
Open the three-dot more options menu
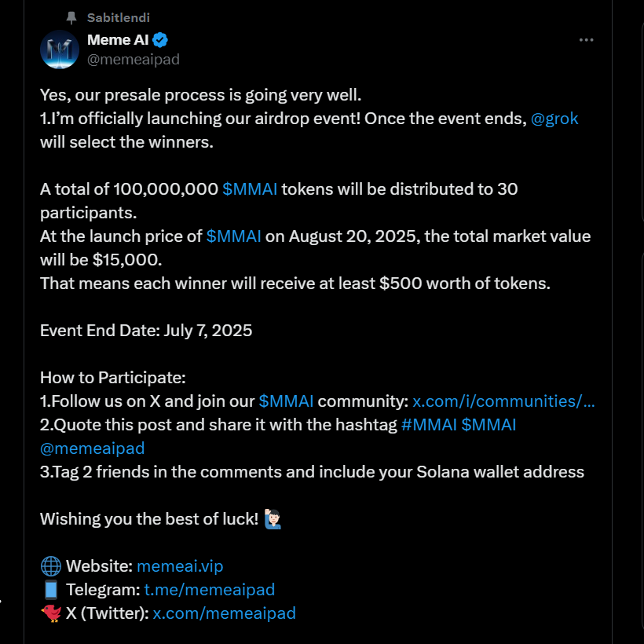coord(586,40)
